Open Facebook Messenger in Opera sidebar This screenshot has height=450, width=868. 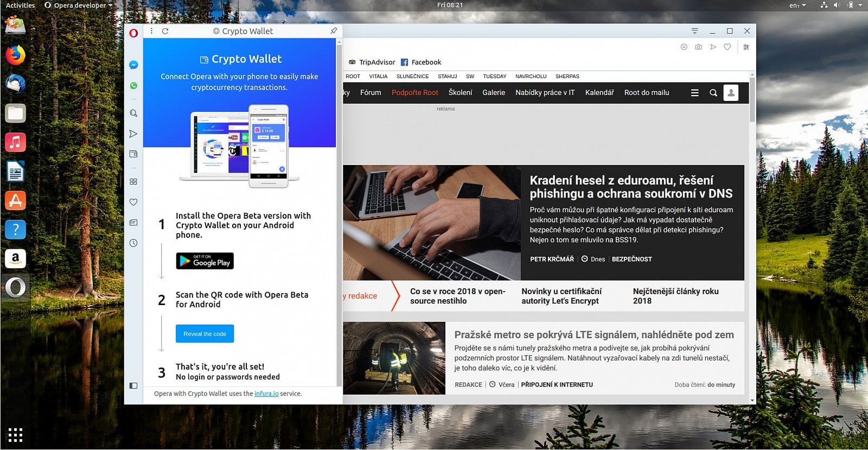point(133,65)
